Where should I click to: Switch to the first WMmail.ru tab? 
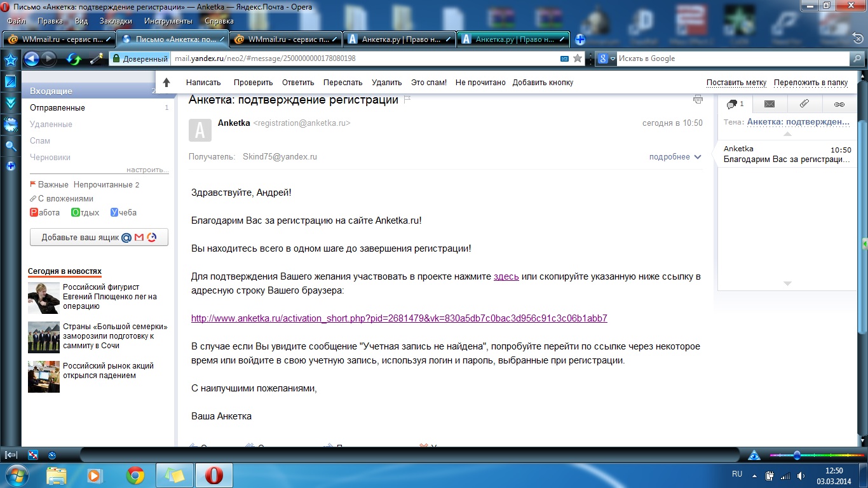pos(59,39)
